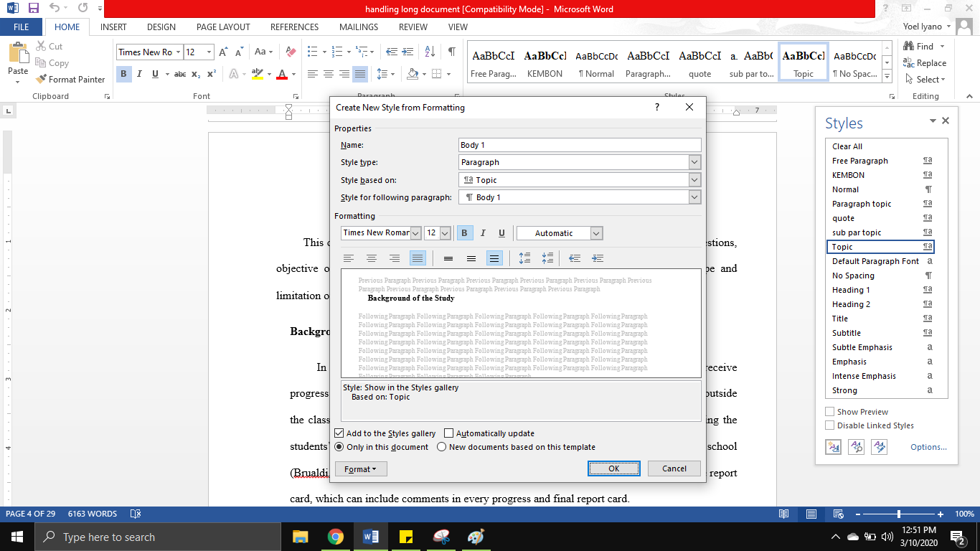The height and width of the screenshot is (551, 980).
Task: Click the New Style button in Styles pane
Action: 833,446
